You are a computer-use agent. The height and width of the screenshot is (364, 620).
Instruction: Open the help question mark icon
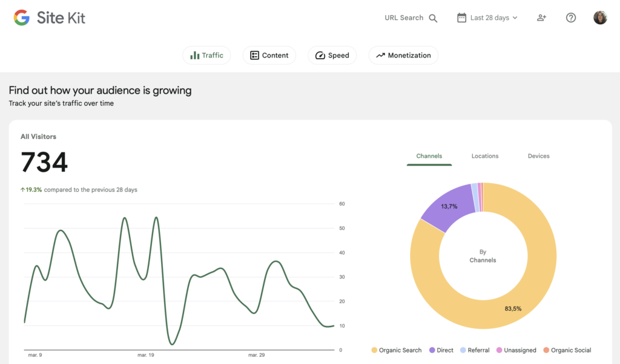[x=570, y=18]
